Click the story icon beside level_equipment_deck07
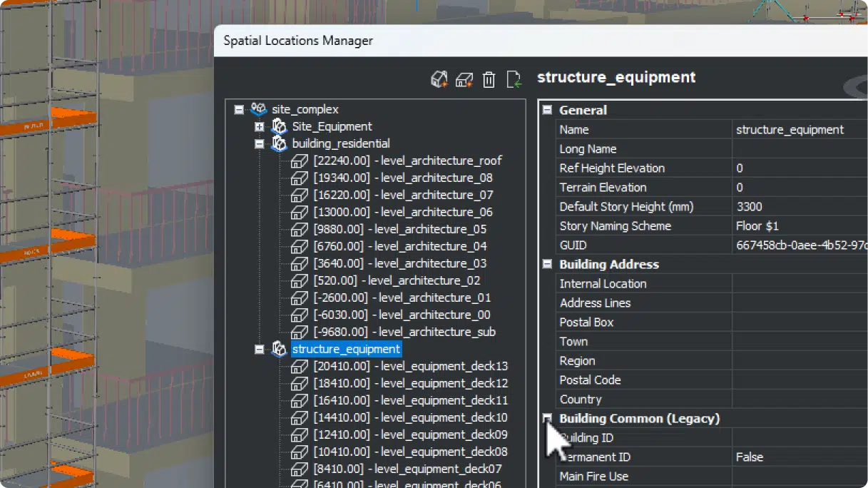This screenshot has width=868, height=488. point(299,469)
